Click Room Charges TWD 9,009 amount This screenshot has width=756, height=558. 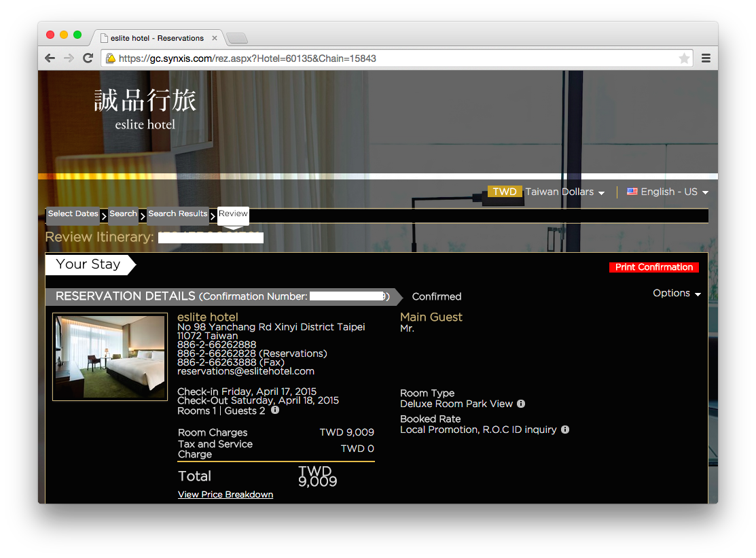346,432
